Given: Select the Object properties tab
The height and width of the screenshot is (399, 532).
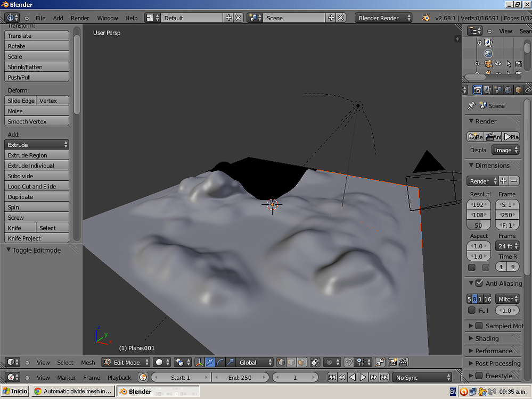Looking at the screenshot, I should [519, 90].
